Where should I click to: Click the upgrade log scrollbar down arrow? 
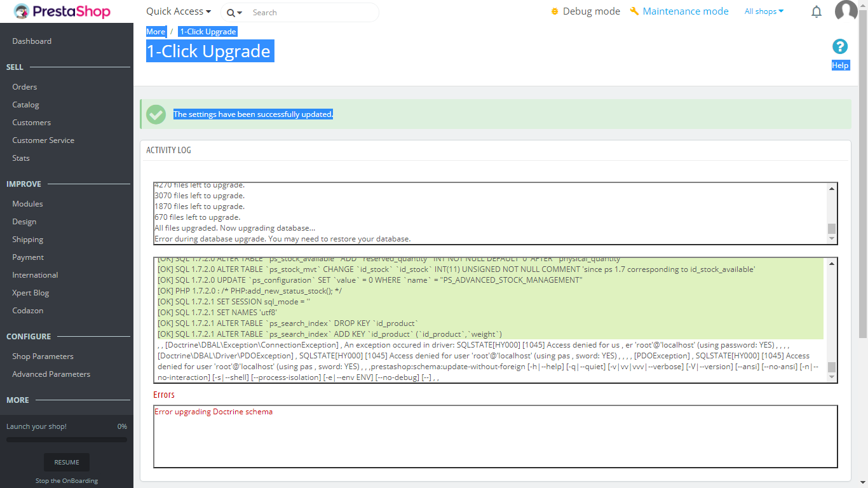(832, 238)
